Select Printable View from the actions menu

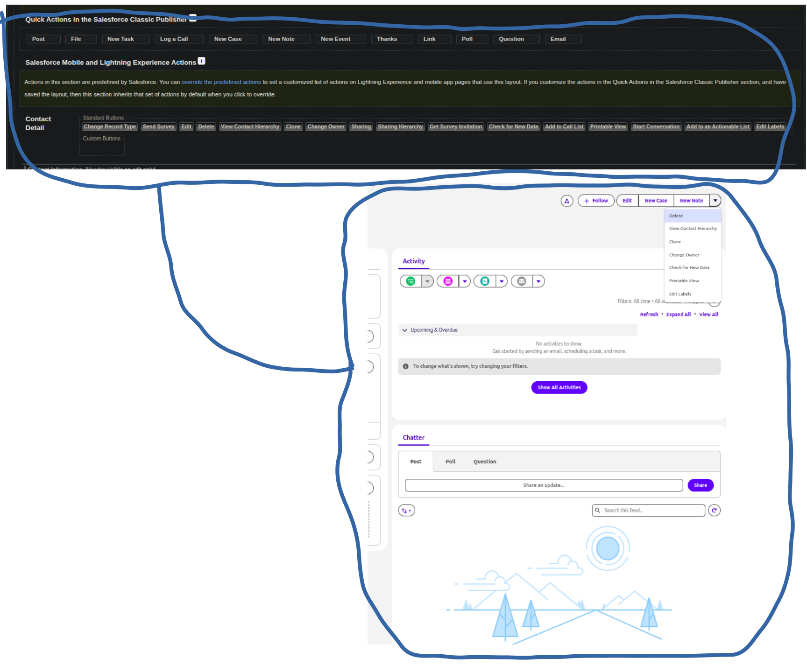pyautogui.click(x=693, y=281)
